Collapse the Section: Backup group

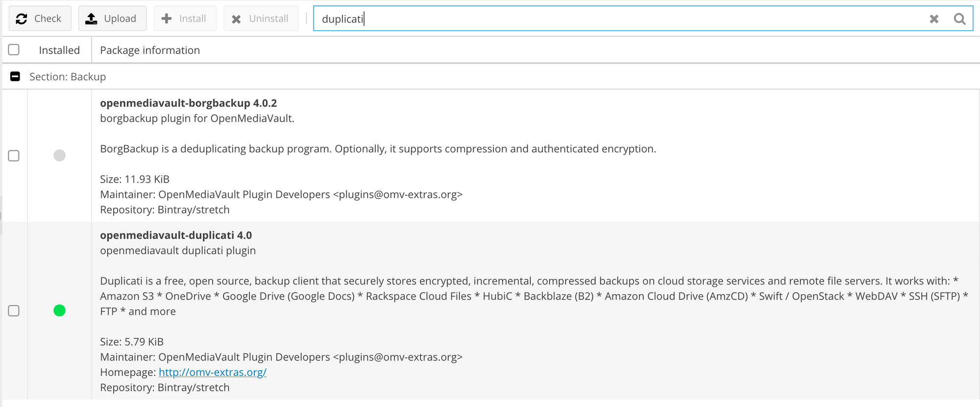pos(15,76)
